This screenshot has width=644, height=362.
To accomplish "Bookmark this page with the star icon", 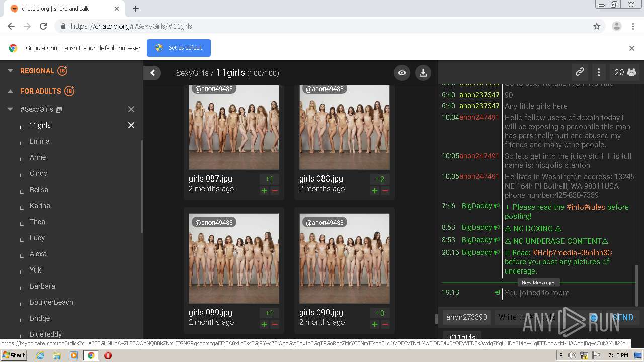I will 597,26.
